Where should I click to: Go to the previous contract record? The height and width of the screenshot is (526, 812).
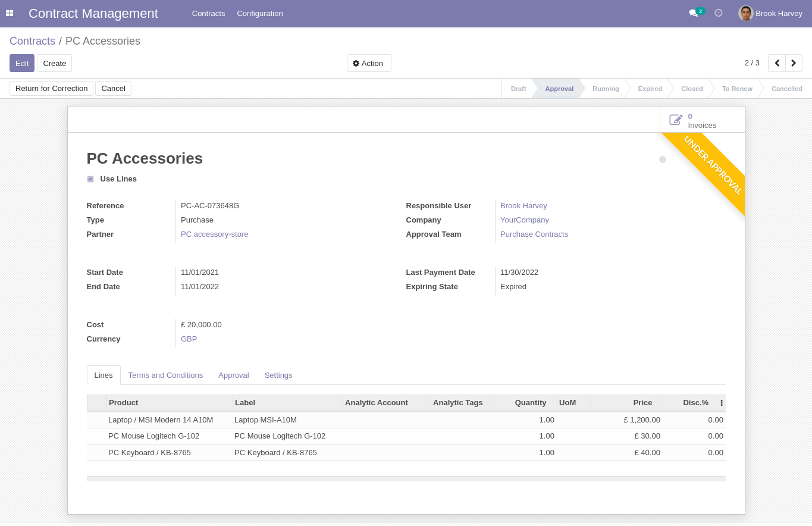[x=777, y=63]
